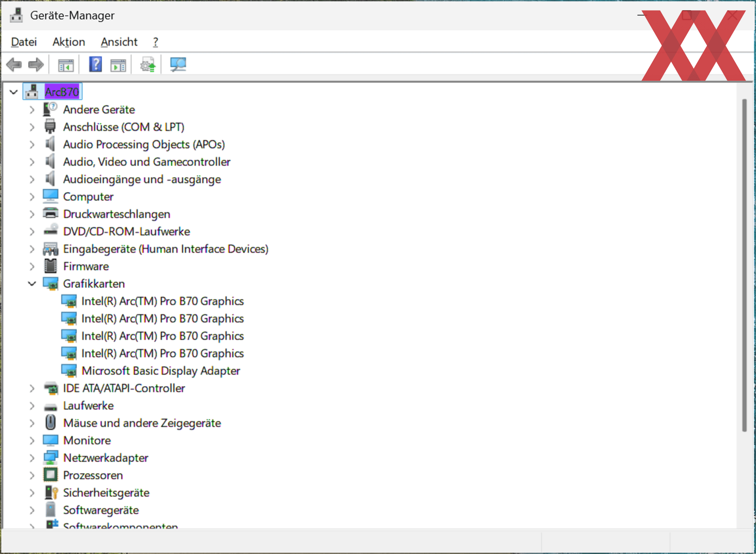Expand the Netzwerkadapter category
This screenshot has height=554, width=756.
(x=32, y=458)
